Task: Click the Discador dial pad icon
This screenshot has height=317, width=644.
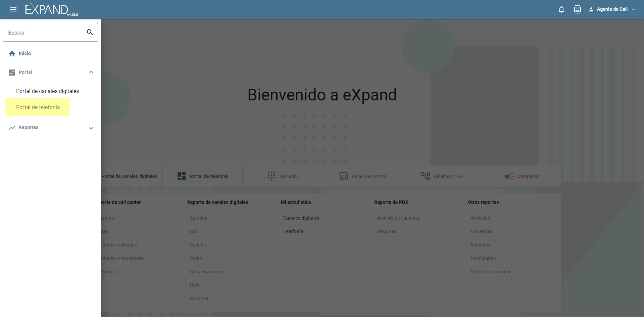Action: (x=271, y=176)
